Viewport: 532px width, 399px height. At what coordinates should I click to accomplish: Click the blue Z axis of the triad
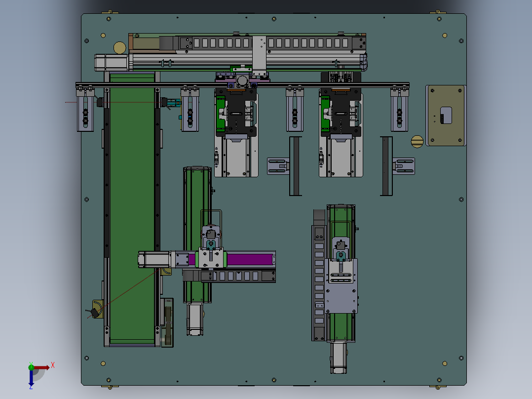point(31,378)
